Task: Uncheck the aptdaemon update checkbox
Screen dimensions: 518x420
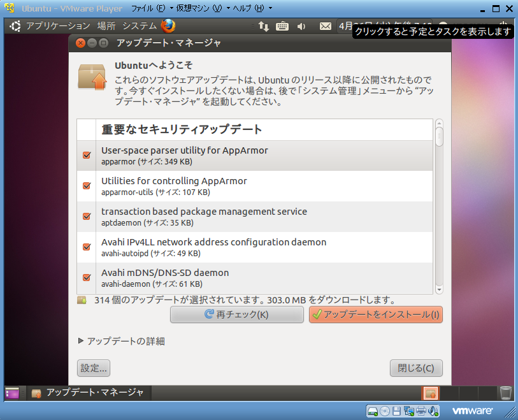Action: pos(87,217)
